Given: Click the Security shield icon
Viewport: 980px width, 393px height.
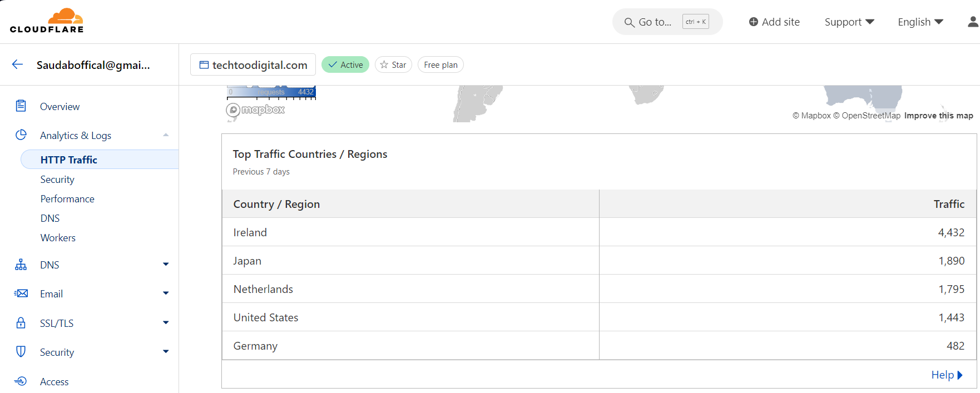Looking at the screenshot, I should pos(21,352).
